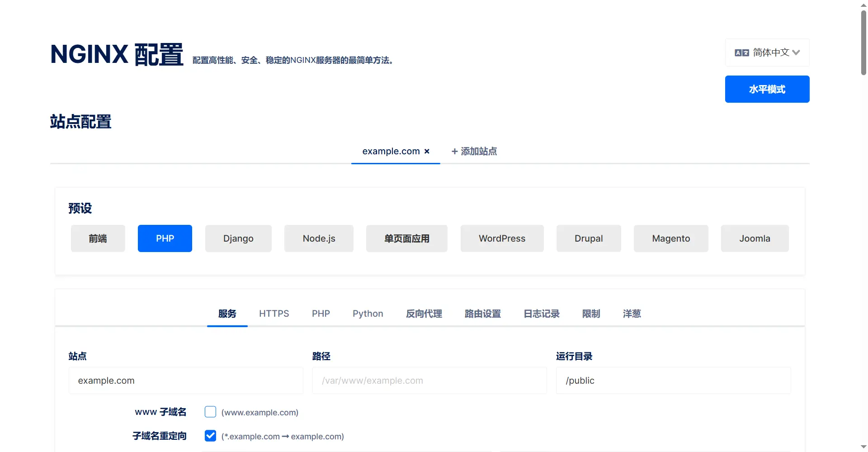
Task: Apply the Joomla preset
Action: [755, 238]
